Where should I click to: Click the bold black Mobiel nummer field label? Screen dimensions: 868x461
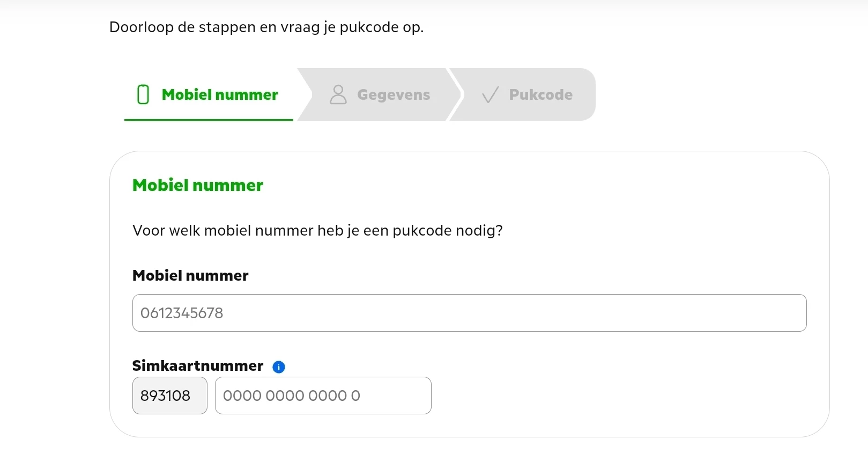[x=190, y=276]
